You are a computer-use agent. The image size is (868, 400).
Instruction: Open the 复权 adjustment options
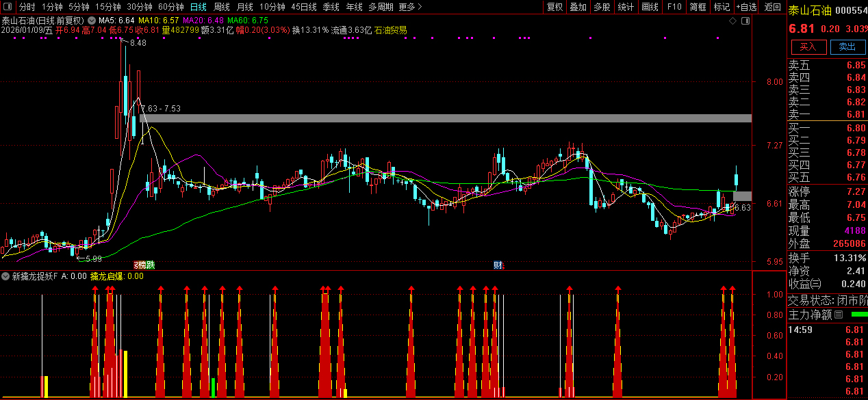[554, 7]
